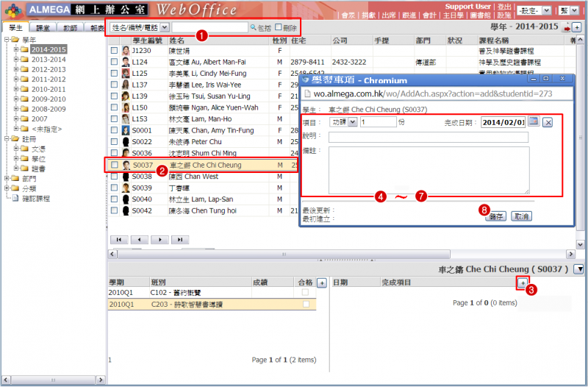This screenshot has height=387, width=588.
Task: Switch to the 學生 tab
Action: [x=15, y=28]
